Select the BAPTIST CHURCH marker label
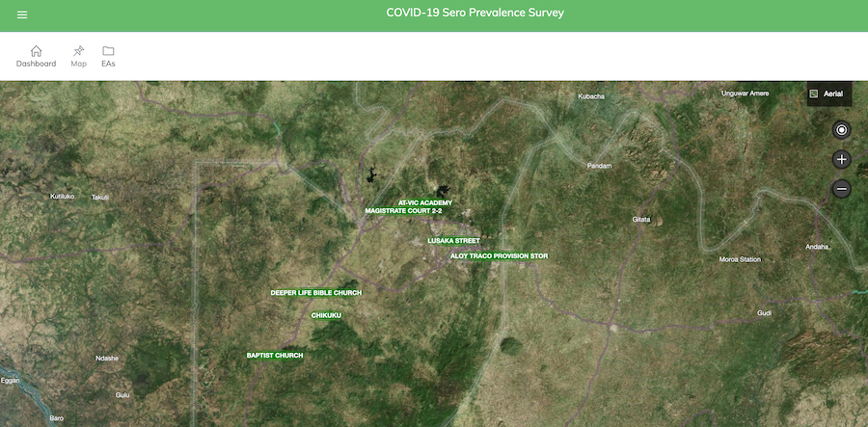The width and height of the screenshot is (868, 427). pyautogui.click(x=275, y=355)
